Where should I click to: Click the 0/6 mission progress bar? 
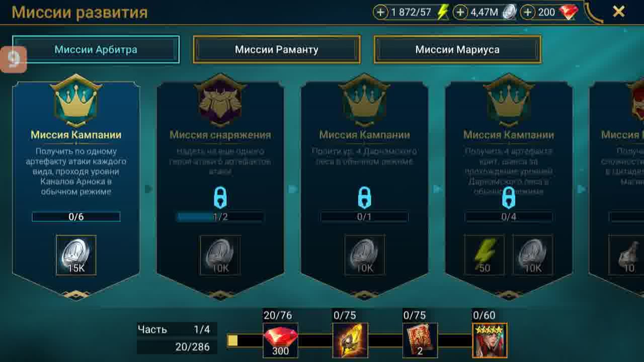coord(76,217)
